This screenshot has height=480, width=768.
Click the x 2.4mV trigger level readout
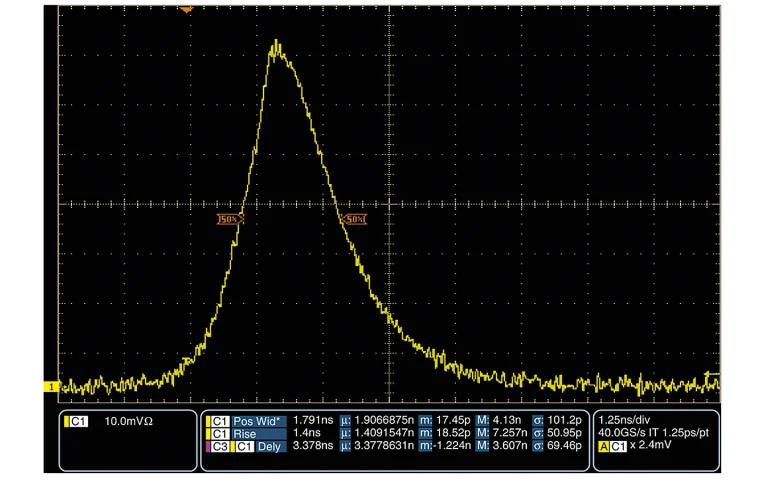pyautogui.click(x=650, y=445)
